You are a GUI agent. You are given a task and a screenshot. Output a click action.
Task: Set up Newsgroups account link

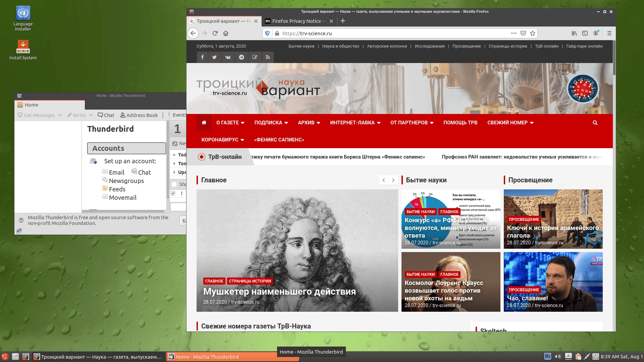123,181
